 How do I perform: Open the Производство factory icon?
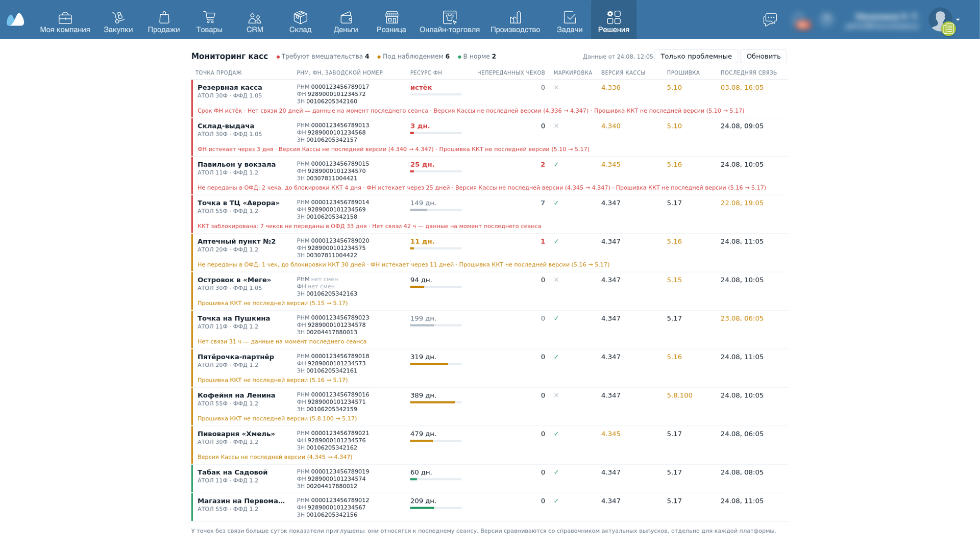(516, 18)
